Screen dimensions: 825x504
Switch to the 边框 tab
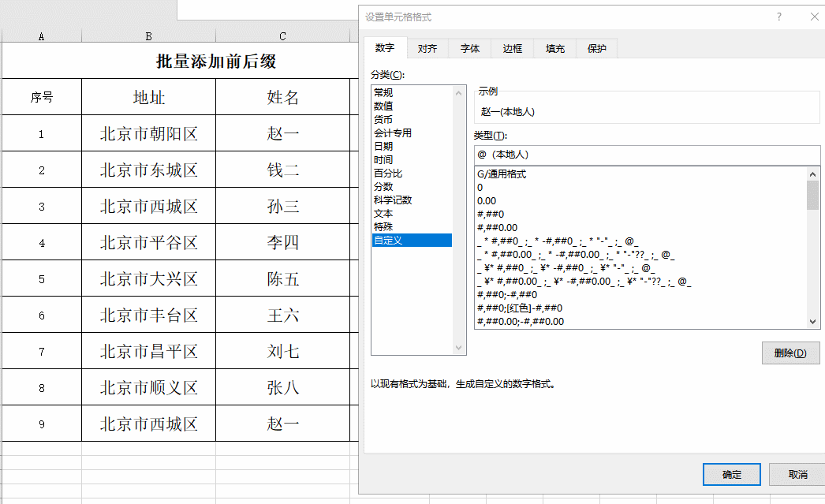point(512,48)
